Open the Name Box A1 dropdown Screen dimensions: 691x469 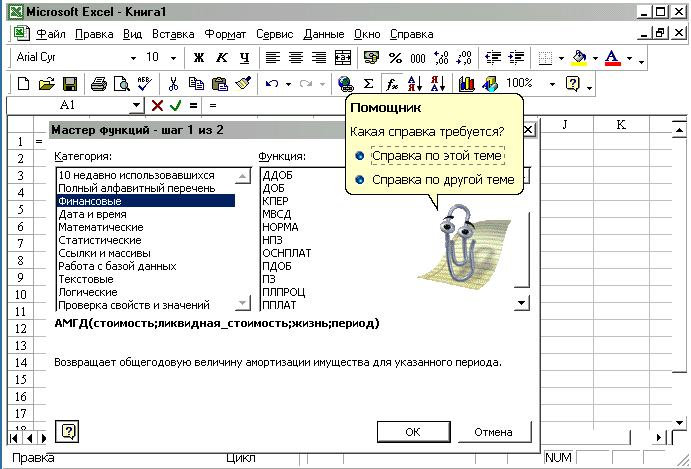click(137, 105)
